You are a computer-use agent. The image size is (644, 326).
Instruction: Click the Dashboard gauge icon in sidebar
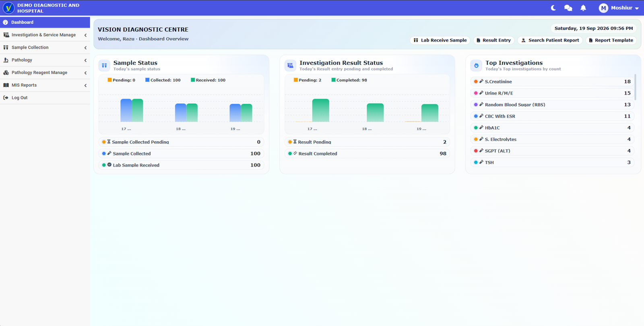coord(6,23)
